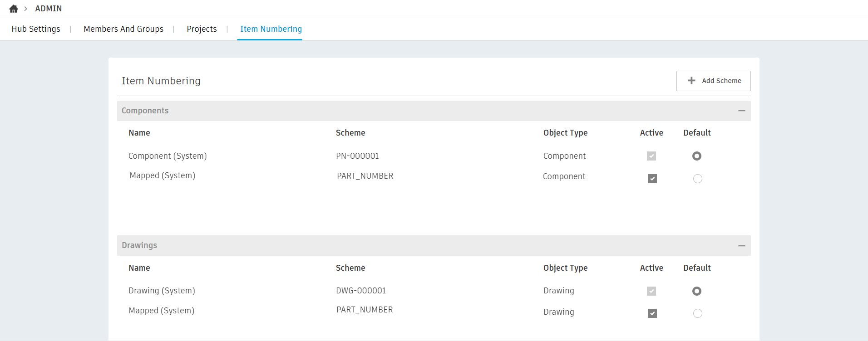Click the plus icon on Add Scheme
The height and width of the screenshot is (341, 868).
(x=691, y=81)
